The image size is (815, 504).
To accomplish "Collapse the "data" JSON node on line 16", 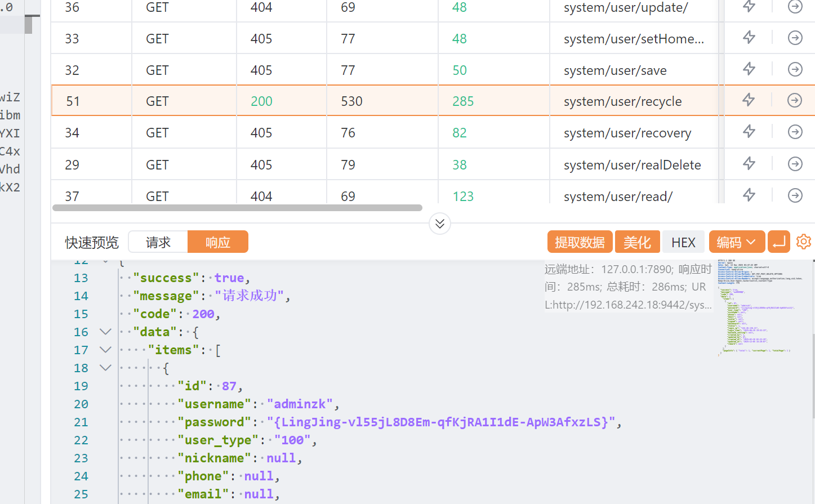I will click(105, 332).
